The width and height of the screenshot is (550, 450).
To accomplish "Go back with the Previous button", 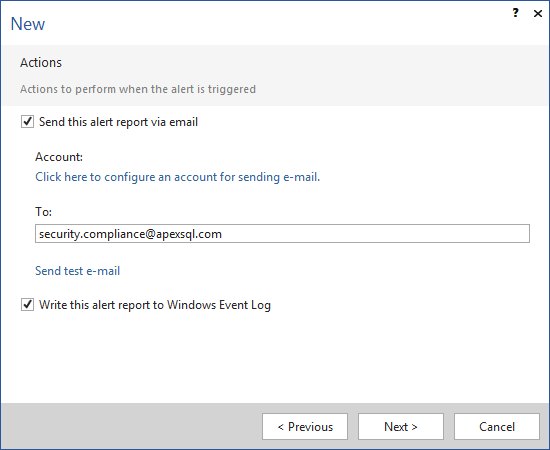I will pos(305,427).
